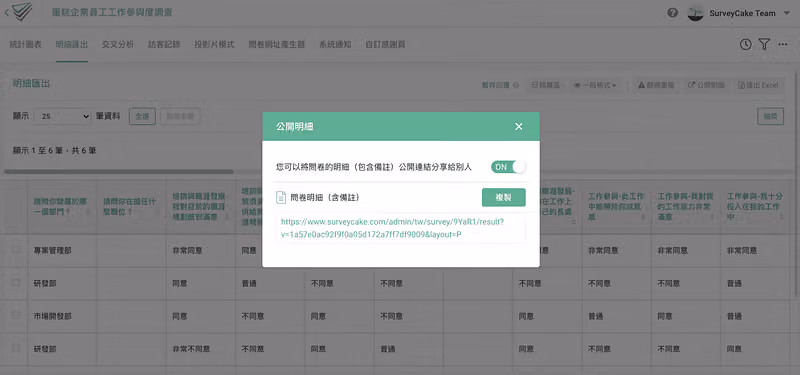Switch to the 明細匯出 tab

(72, 44)
